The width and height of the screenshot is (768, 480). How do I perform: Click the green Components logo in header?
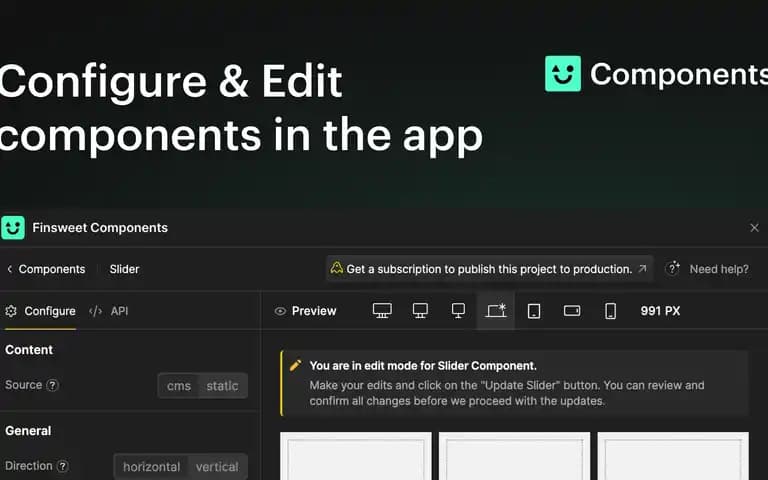(x=563, y=73)
